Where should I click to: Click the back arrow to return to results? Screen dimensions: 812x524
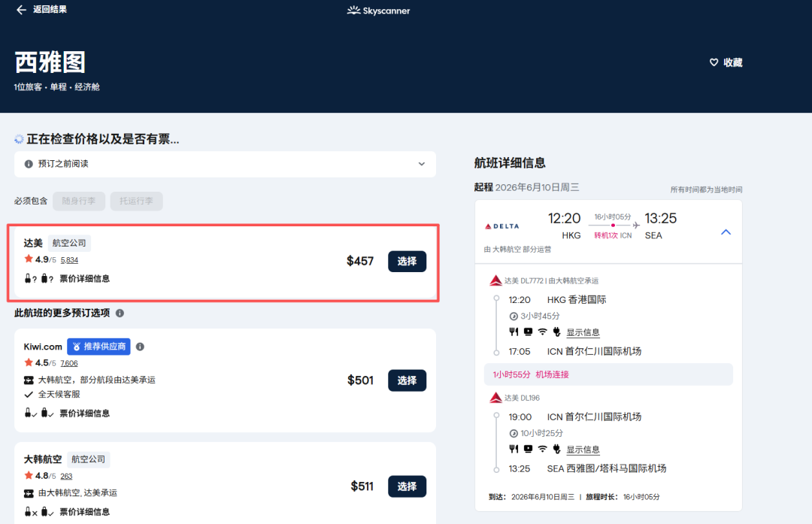[21, 10]
